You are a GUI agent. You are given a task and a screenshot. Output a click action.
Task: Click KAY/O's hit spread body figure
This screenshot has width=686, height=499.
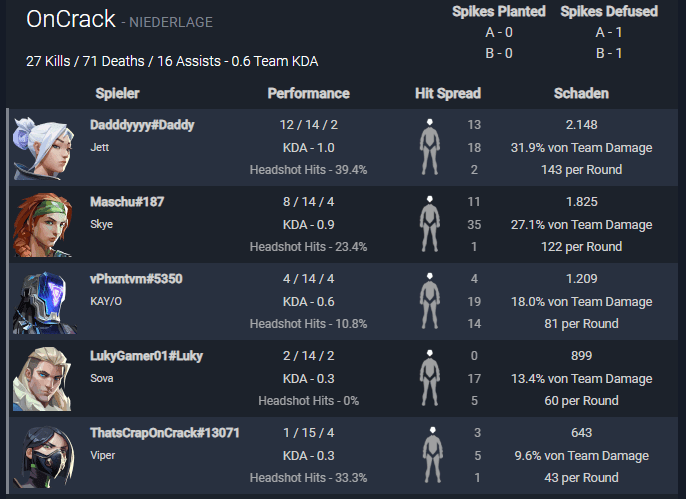(x=430, y=301)
